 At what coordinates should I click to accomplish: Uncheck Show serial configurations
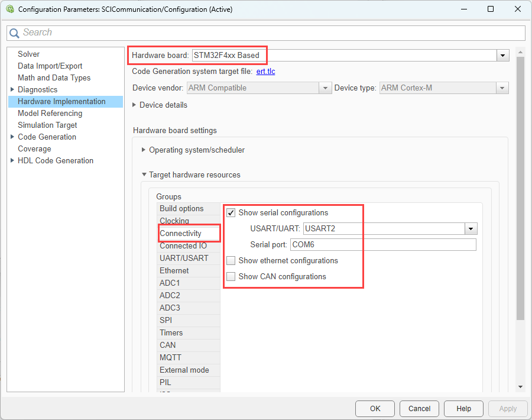coord(231,213)
